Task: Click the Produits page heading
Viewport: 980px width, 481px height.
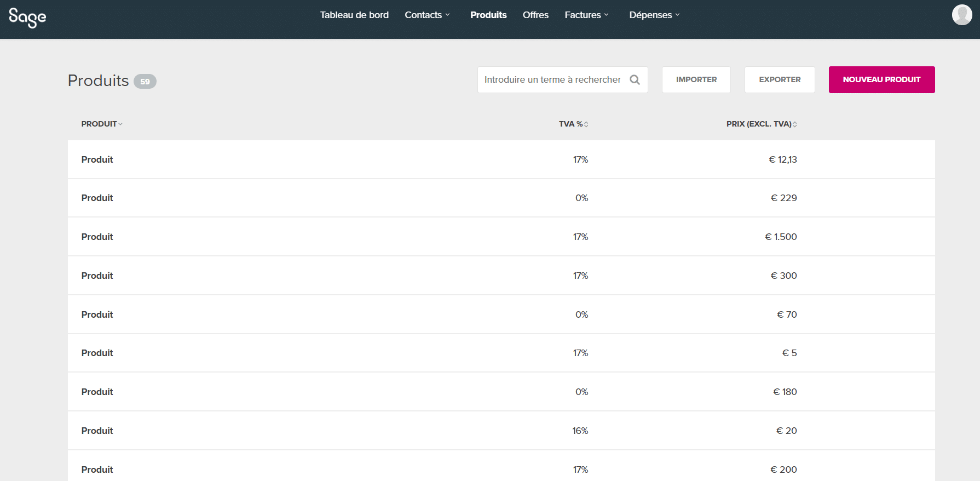Action: pos(98,81)
